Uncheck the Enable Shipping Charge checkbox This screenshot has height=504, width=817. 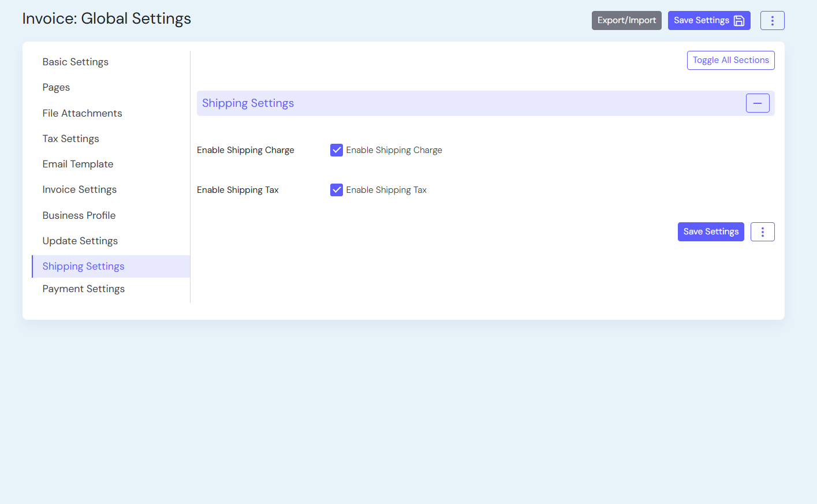[x=337, y=150]
